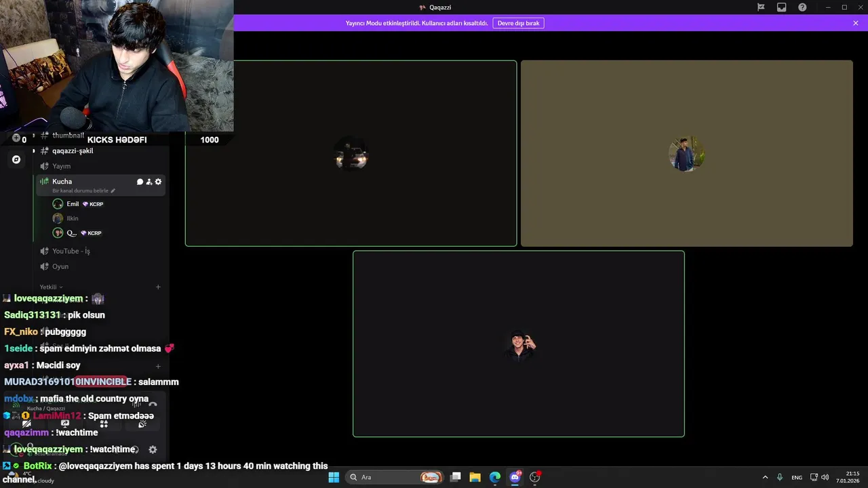This screenshot has height=488, width=868.
Task: Join the YouTube - İş voice channel
Action: tap(71, 251)
